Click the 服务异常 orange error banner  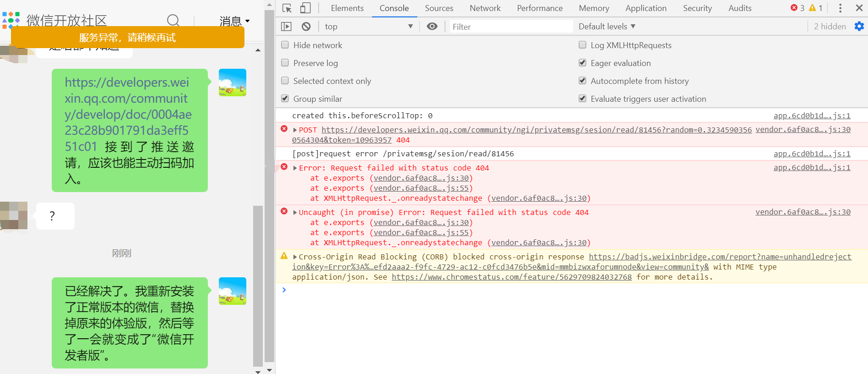click(x=128, y=37)
